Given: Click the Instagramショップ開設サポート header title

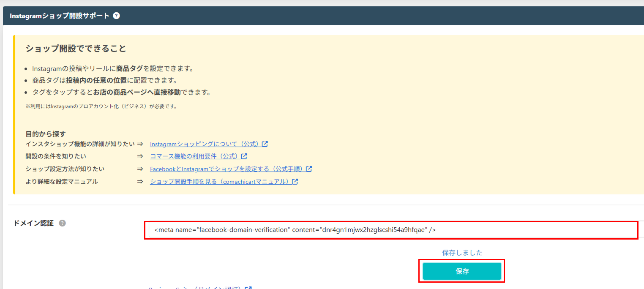Looking at the screenshot, I should [60, 16].
